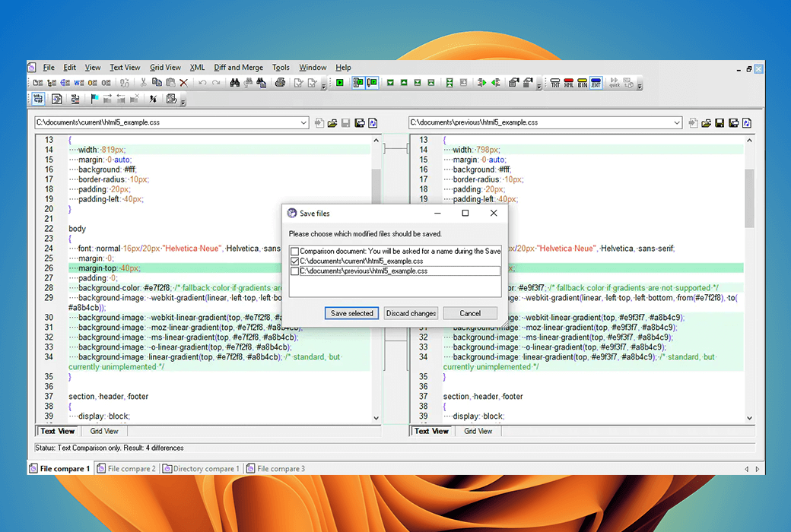Click the Copy from Left to Right icon

(x=481, y=83)
